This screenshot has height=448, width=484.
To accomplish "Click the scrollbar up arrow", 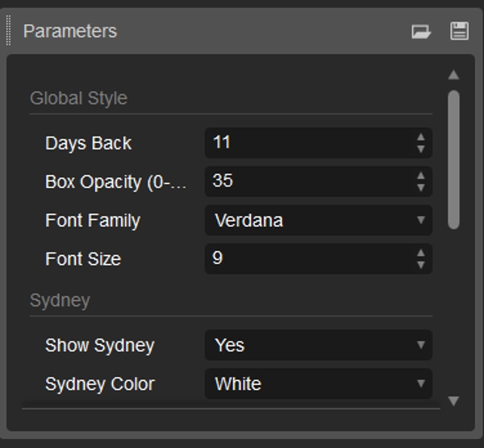I will coord(453,75).
